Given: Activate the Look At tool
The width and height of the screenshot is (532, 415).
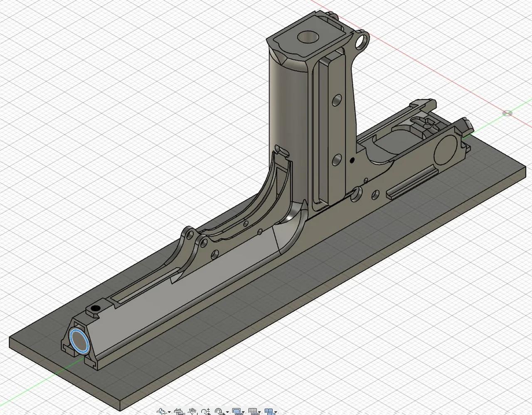Looking at the screenshot, I should (178, 412).
